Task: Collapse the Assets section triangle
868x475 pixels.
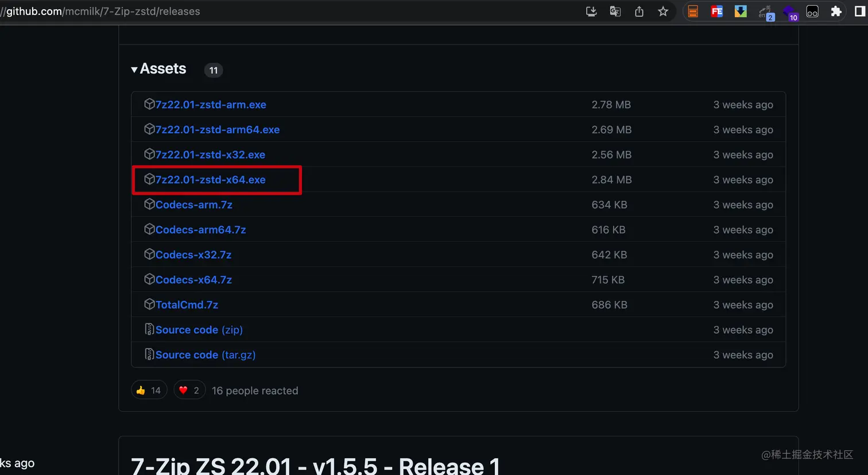Action: click(134, 69)
